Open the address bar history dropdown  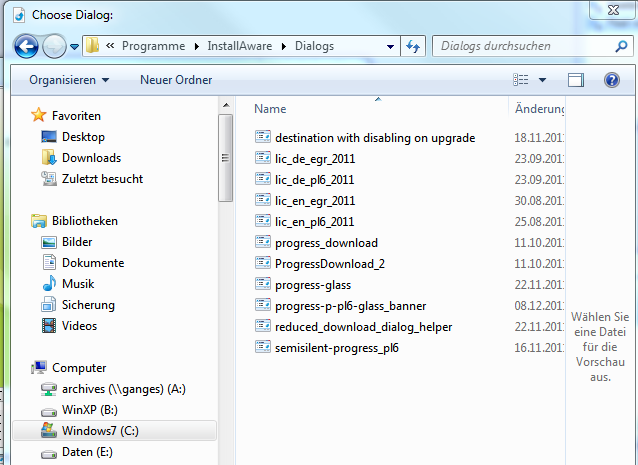coord(390,46)
